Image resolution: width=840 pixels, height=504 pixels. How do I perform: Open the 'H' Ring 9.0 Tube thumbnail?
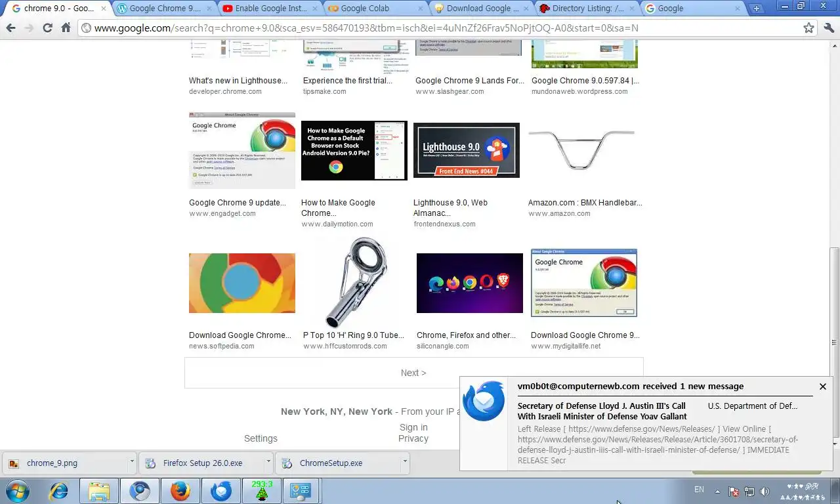coord(356,283)
